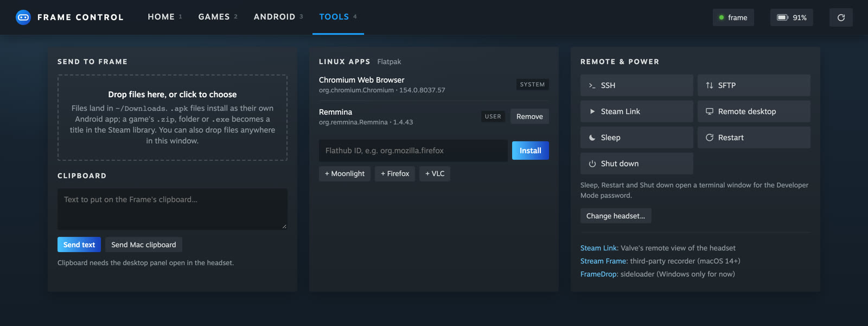The width and height of the screenshot is (868, 326).
Task: Add the Firefox quick-install chip
Action: [395, 174]
